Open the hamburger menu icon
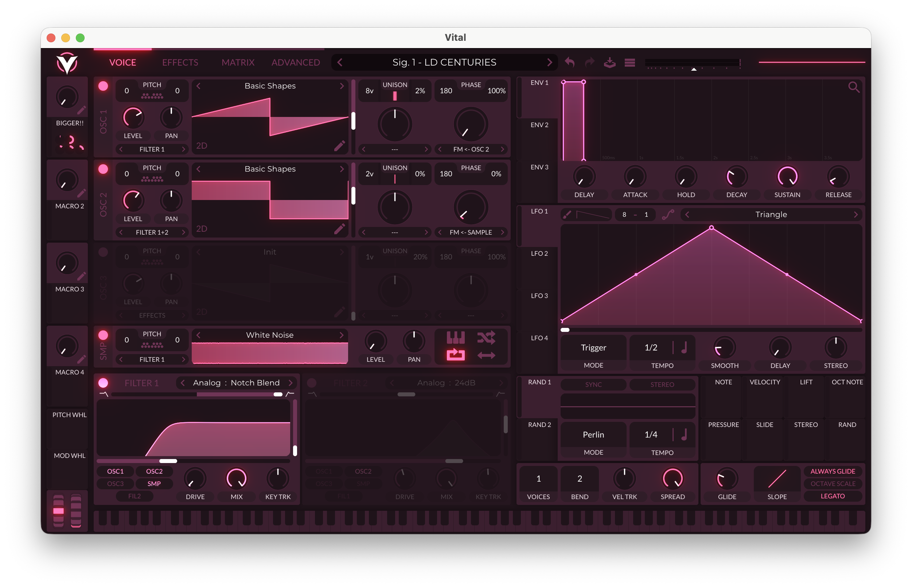912x588 pixels. 630,62
